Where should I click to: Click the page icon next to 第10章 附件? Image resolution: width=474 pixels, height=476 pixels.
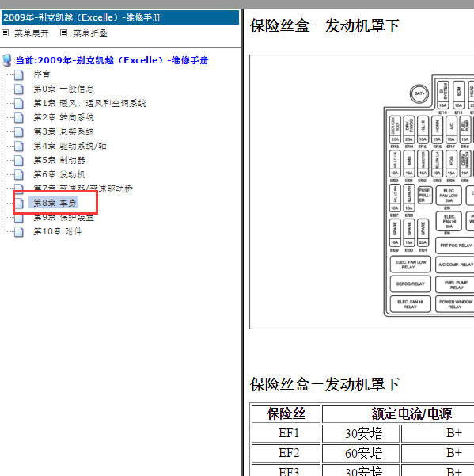19,231
